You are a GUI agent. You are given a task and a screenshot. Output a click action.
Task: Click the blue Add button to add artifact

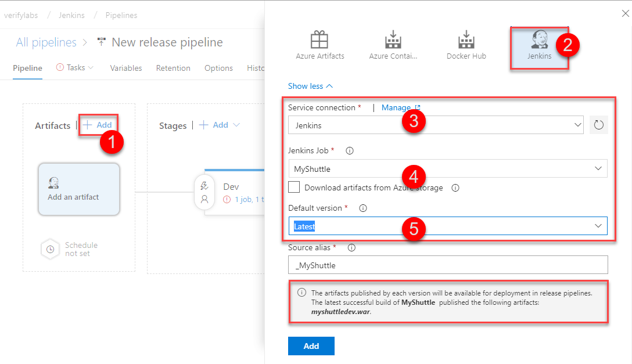[311, 346]
